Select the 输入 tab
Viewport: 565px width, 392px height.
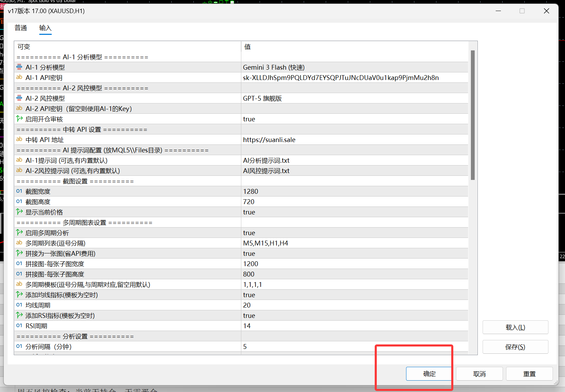click(45, 28)
